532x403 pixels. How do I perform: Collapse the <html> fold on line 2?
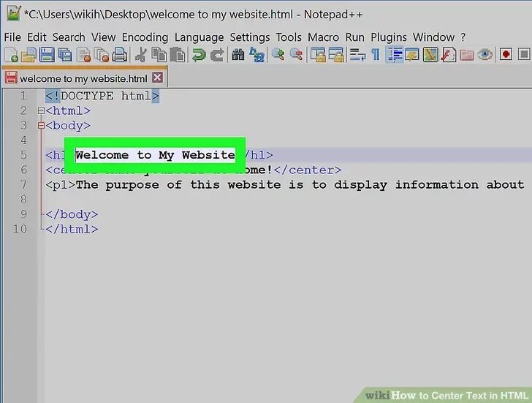click(41, 110)
